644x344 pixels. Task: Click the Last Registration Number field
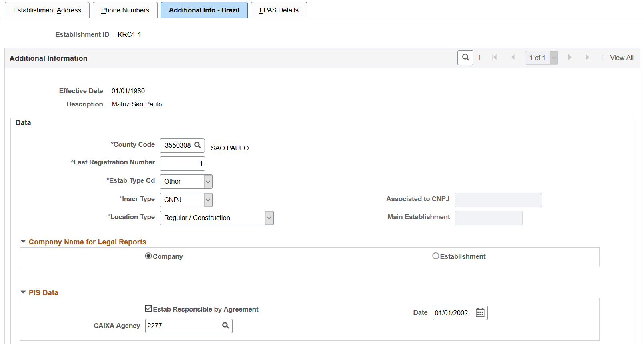pos(182,164)
